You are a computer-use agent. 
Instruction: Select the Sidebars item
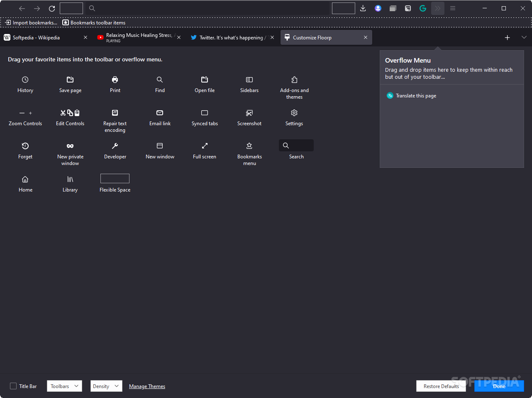coord(249,84)
